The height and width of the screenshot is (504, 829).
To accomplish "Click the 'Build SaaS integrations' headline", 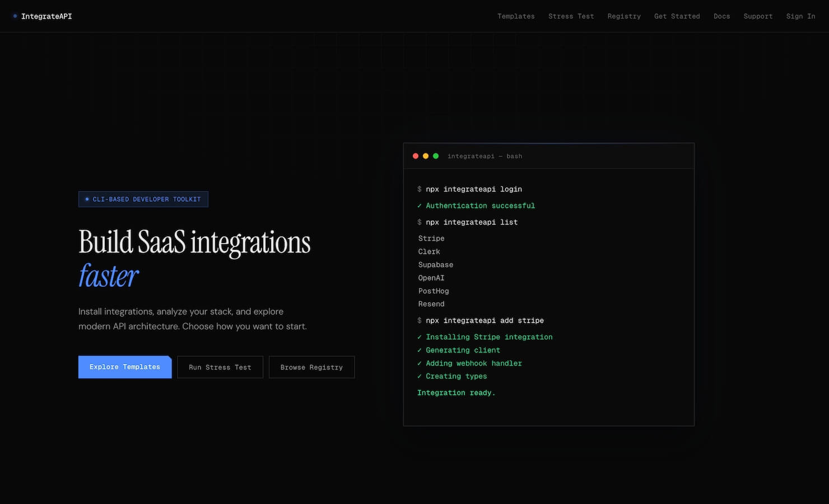I will pyautogui.click(x=194, y=242).
